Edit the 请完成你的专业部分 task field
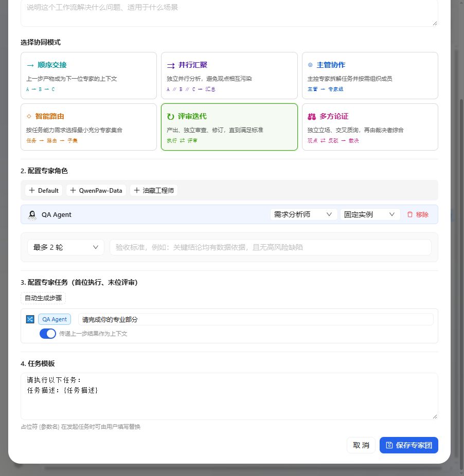 (256, 319)
